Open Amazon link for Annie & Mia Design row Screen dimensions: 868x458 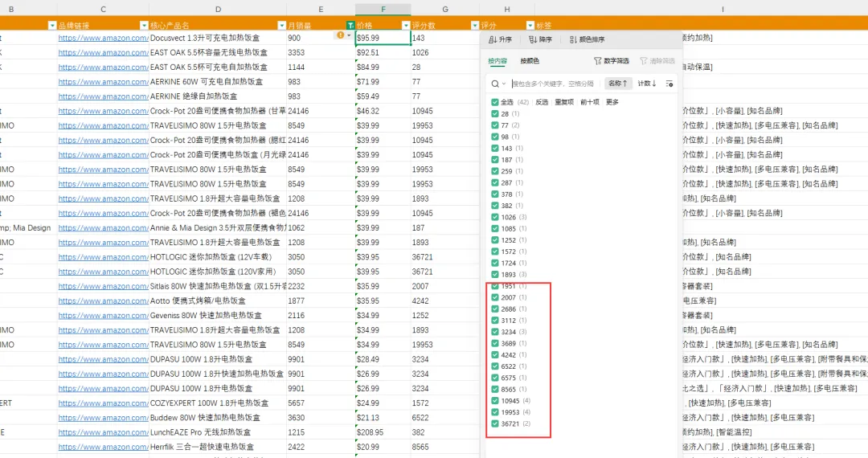click(x=104, y=227)
